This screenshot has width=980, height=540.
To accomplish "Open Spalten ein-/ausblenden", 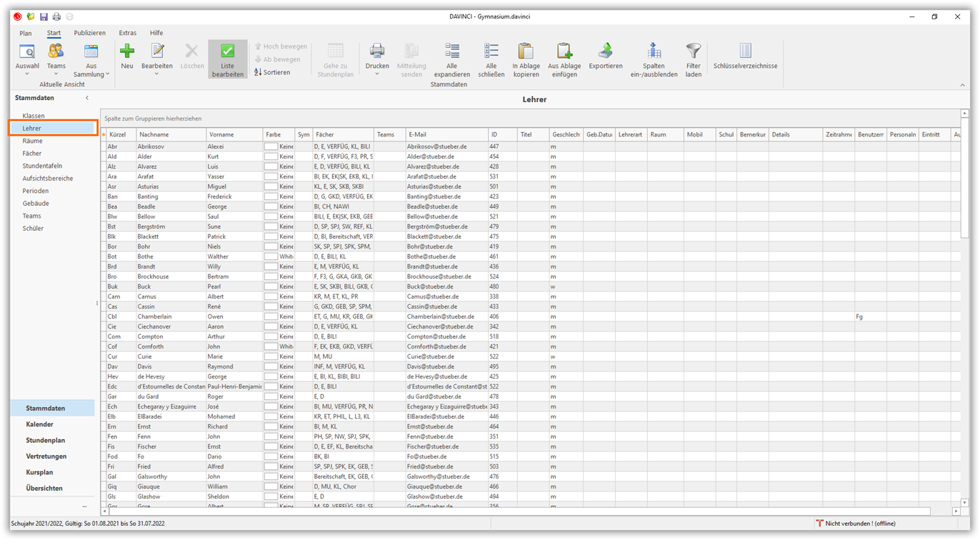I will (654, 51).
